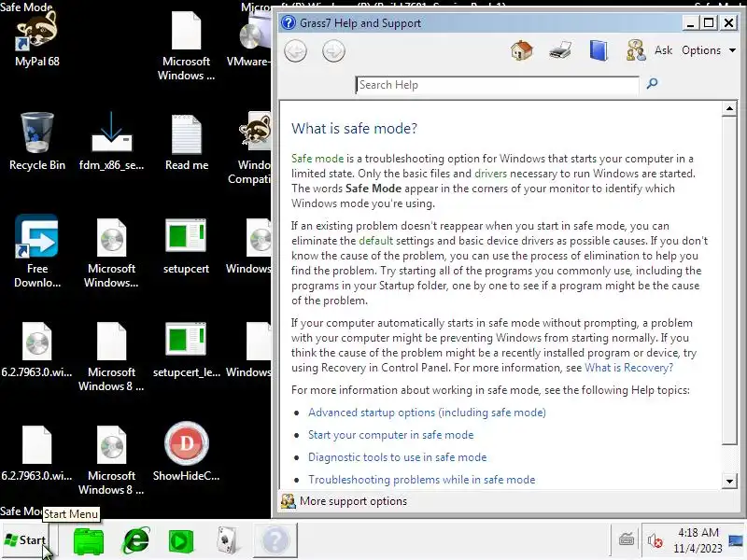
Task: Print the help topic via printer icon
Action: (x=560, y=50)
